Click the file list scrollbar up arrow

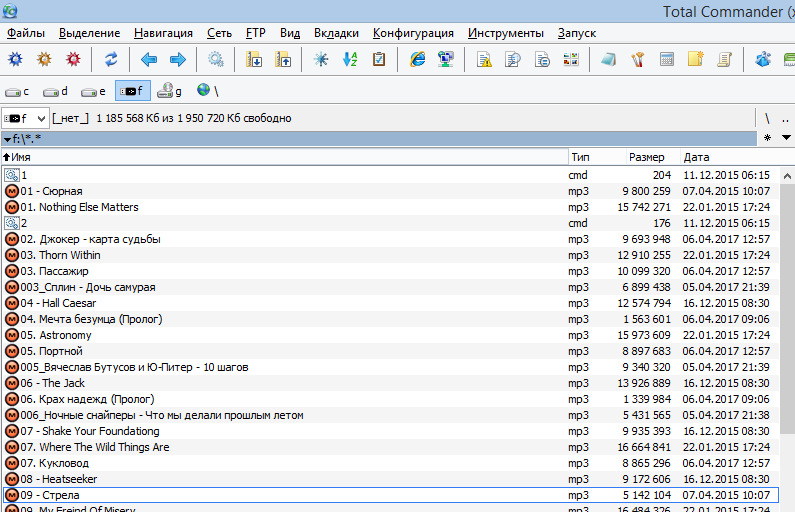pos(787,176)
